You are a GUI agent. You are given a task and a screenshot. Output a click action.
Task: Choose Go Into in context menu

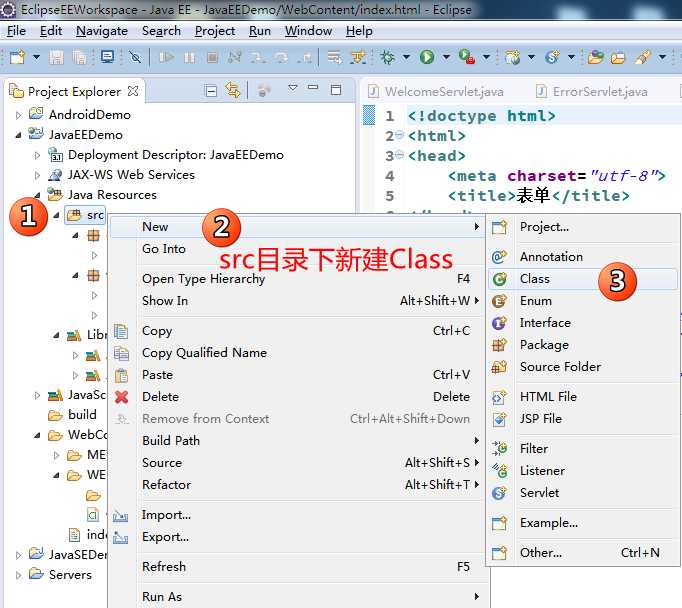(296, 249)
